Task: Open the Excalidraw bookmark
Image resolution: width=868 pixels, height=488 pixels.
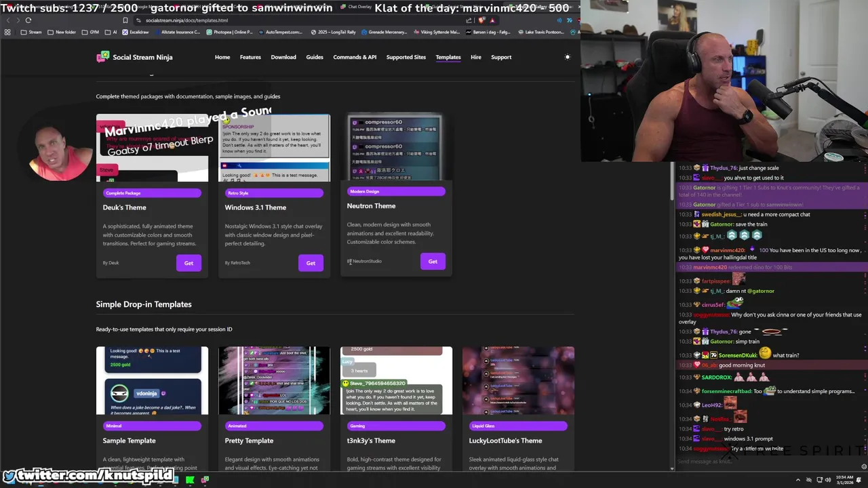Action: coord(135,32)
